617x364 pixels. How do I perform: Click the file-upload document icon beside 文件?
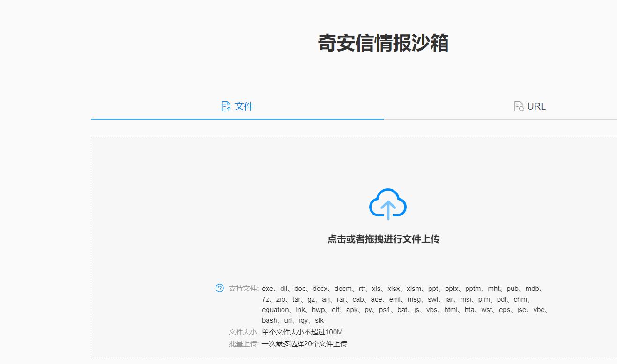tap(225, 106)
